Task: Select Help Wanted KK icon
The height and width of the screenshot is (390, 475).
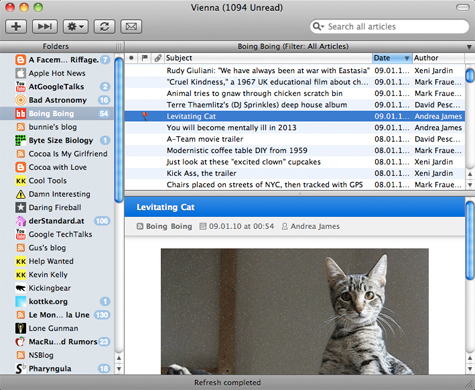Action: pos(21,261)
